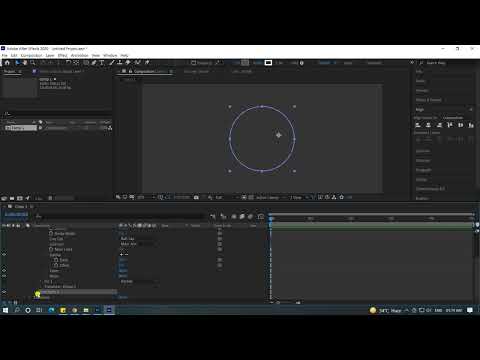This screenshot has height=360, width=480.
Task: Select the Roto Brush tool
Action: click(x=137, y=63)
